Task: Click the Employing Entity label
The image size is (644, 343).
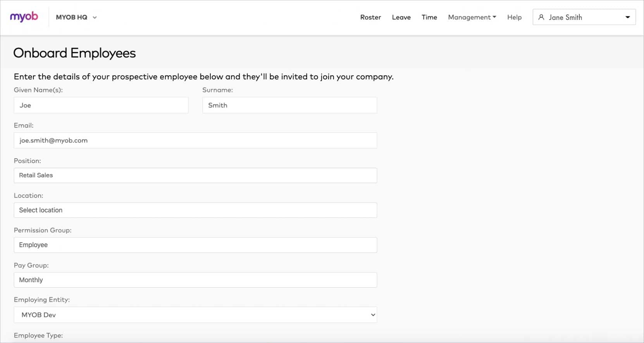Action: pos(42,300)
